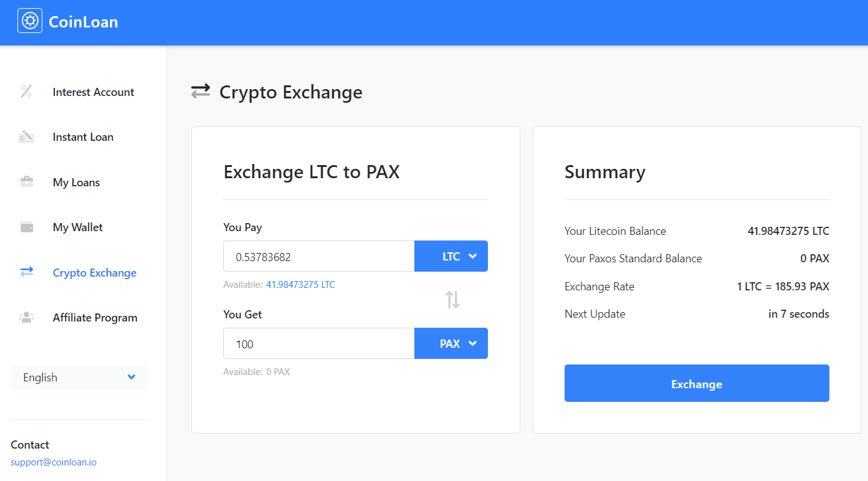868x481 pixels.
Task: Click the Your Litecoin Balance label
Action: tap(615, 231)
